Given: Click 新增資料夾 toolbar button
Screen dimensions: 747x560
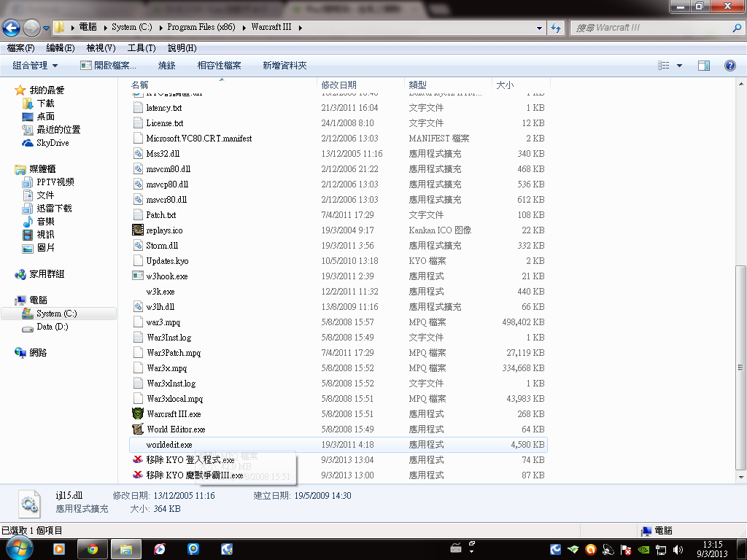Looking at the screenshot, I should click(285, 66).
